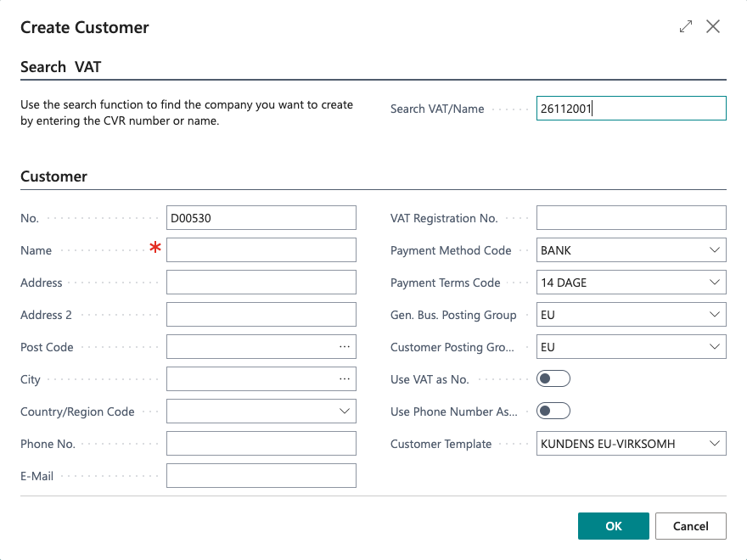Open Customer Template dropdown
Image resolution: width=747 pixels, height=560 pixels.
point(713,444)
